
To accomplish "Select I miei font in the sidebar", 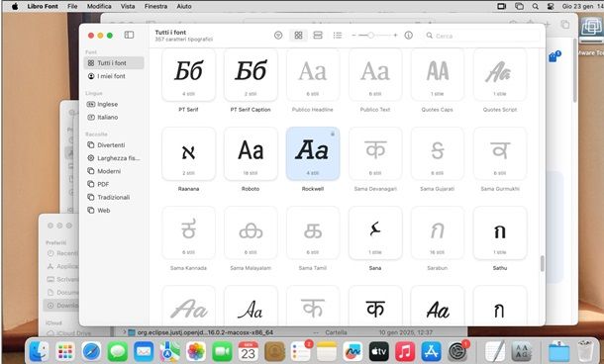I will tap(114, 76).
